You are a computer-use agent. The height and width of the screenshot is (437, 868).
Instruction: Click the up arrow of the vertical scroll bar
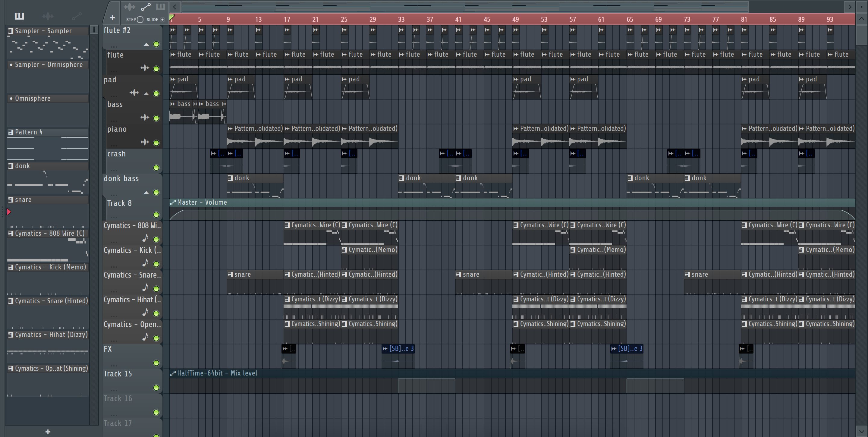click(x=861, y=19)
